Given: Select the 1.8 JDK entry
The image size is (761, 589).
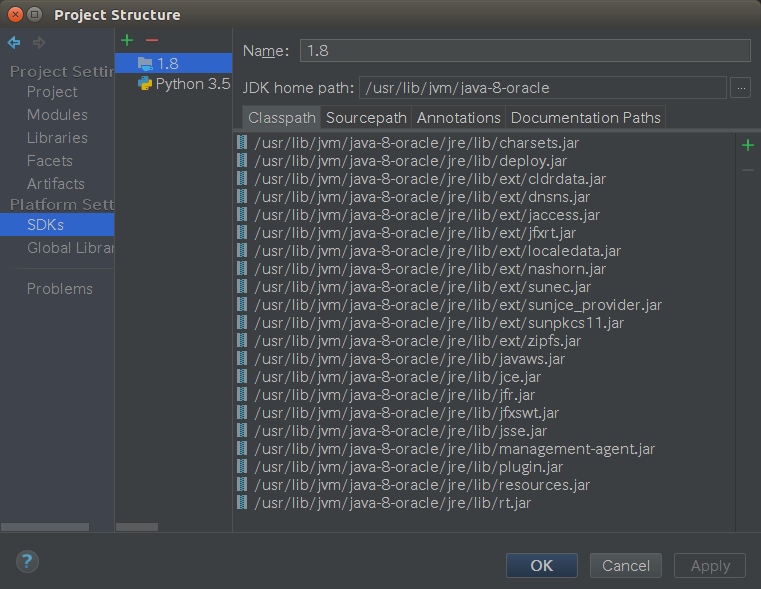Looking at the screenshot, I should [174, 63].
